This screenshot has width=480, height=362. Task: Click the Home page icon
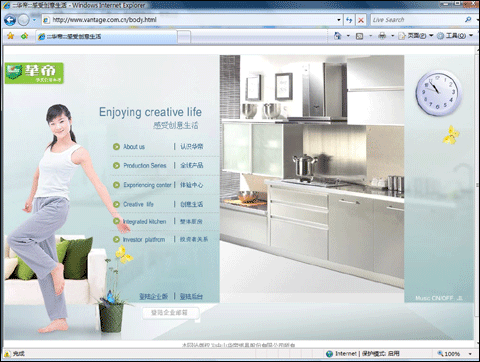[x=338, y=35]
